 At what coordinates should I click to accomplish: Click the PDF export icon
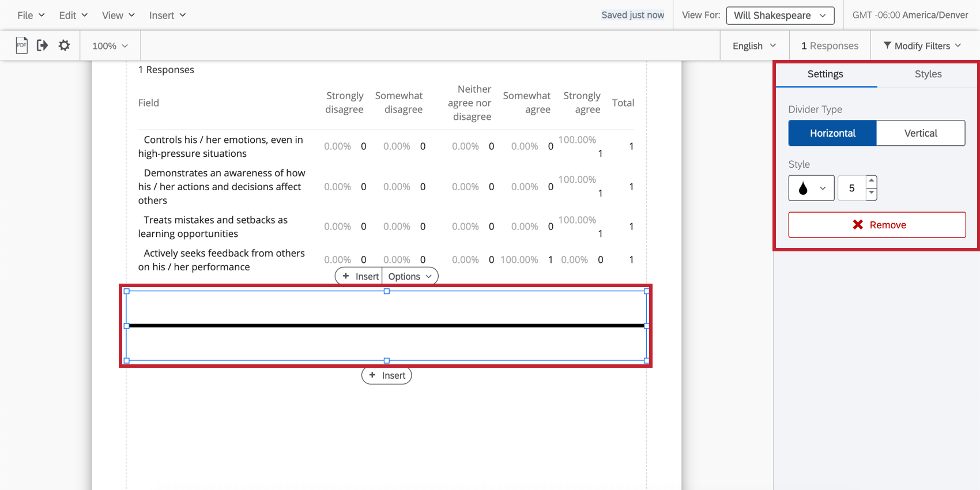pos(21,46)
